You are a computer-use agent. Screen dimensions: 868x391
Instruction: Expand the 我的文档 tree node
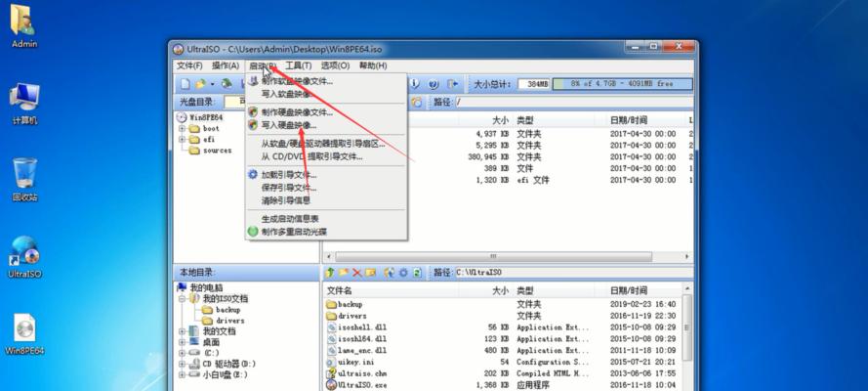click(182, 331)
